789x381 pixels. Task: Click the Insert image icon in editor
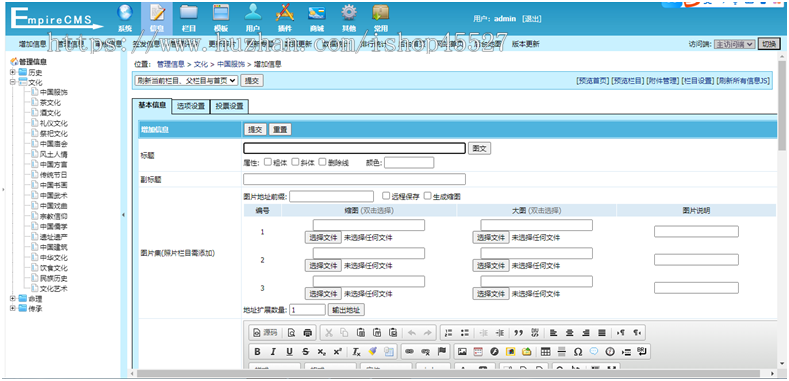(462, 352)
